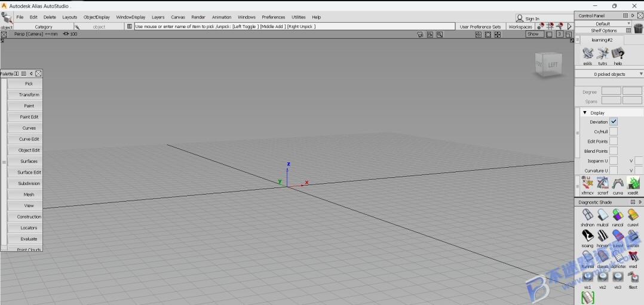Click the mulcol multi-color shade icon
The height and width of the screenshot is (305, 644).
[603, 215]
